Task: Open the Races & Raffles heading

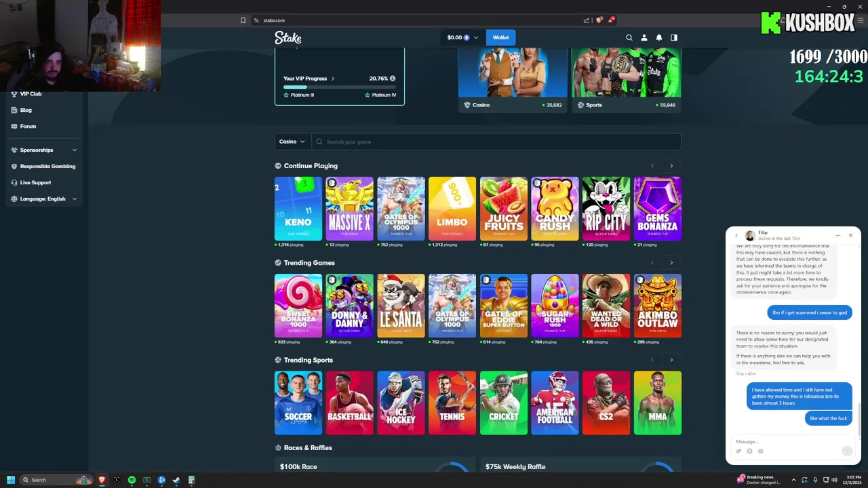Action: [308, 448]
